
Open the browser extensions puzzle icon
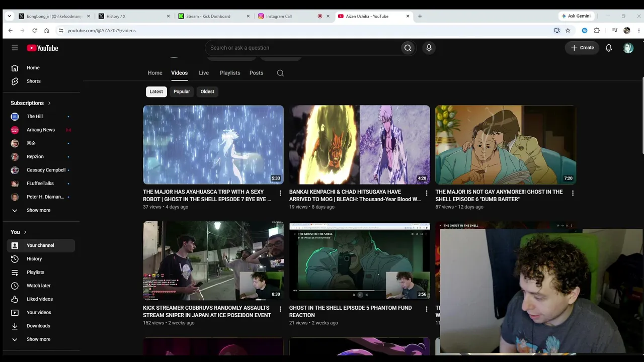coord(597,31)
